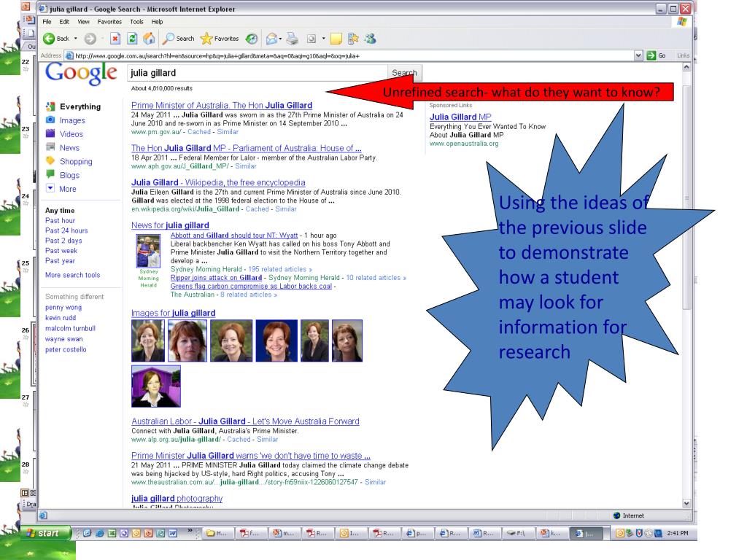Viewport: 747px width, 560px height.
Task: Expand hidden Quick Launch items chevron
Action: coord(190,530)
